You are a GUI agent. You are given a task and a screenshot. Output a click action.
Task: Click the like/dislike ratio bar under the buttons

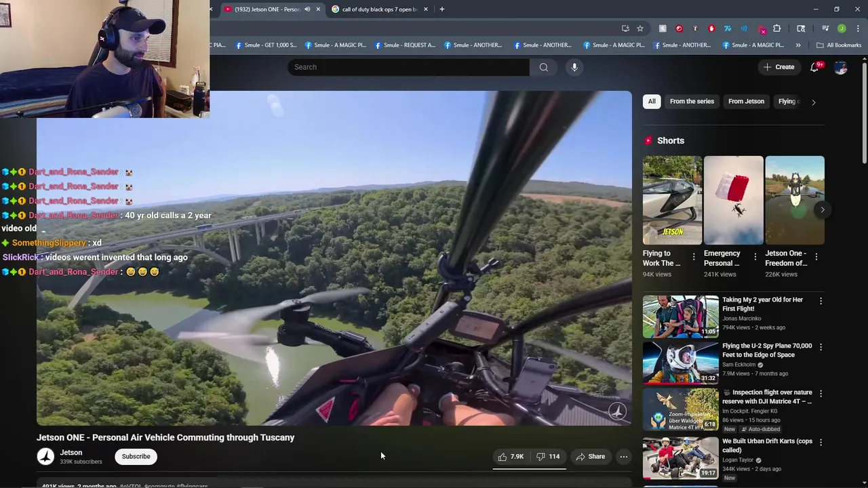(530, 468)
